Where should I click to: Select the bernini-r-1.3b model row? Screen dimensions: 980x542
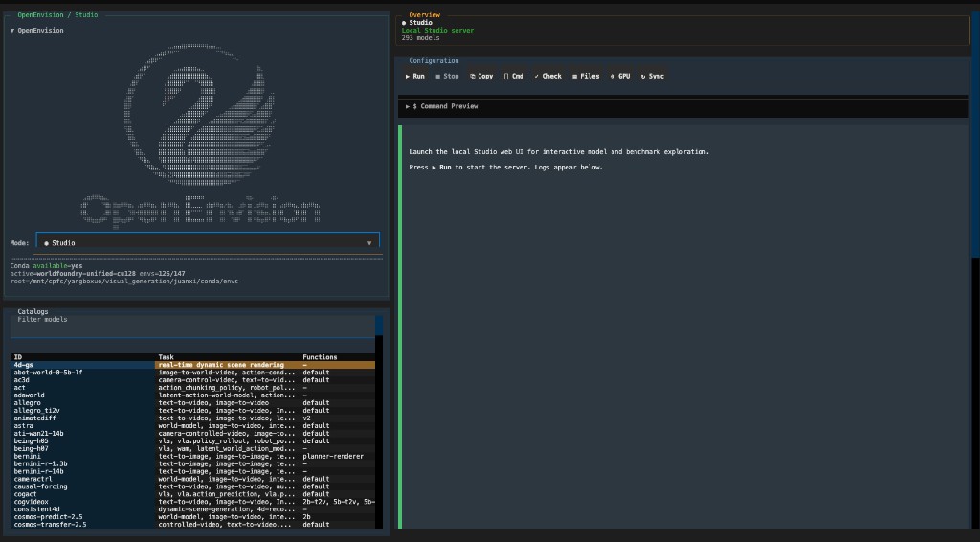click(x=193, y=463)
